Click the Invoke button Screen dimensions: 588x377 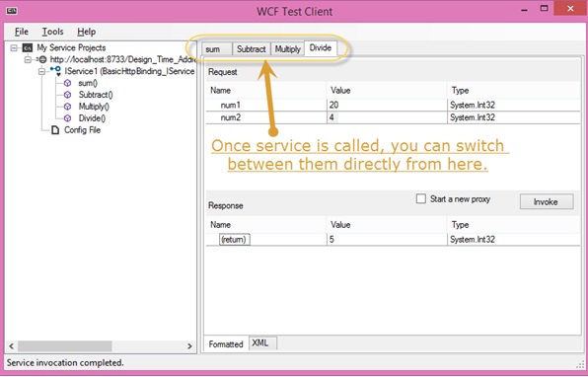pos(547,201)
